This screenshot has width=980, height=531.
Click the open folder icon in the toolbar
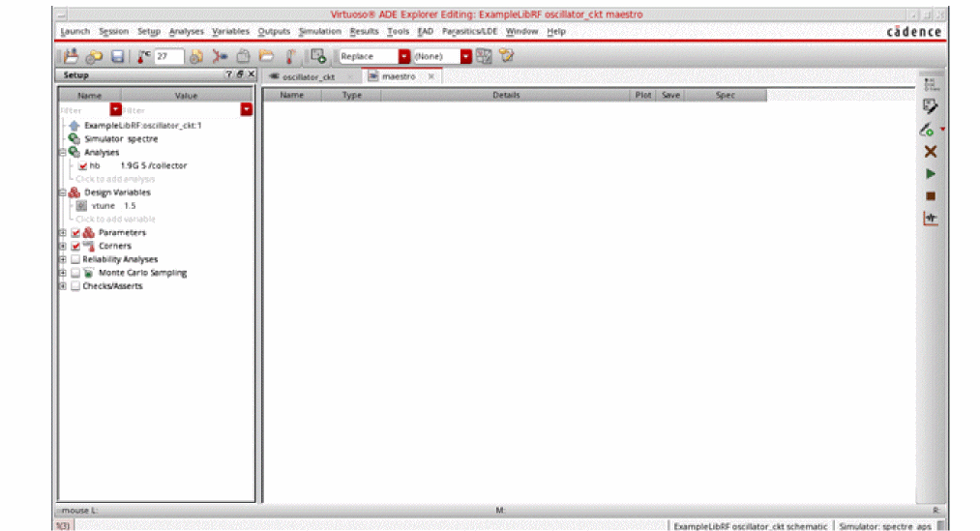coord(266,56)
